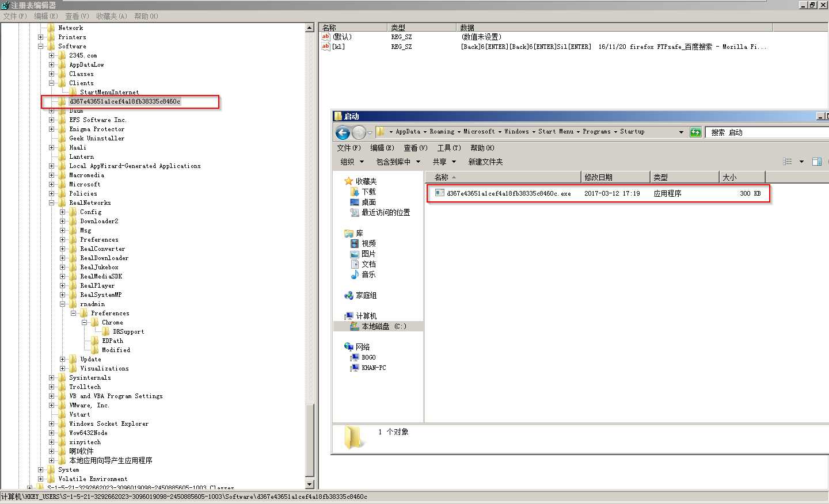The image size is (829, 504).
Task: Click the [kl] registry value string icon
Action: tap(326, 47)
